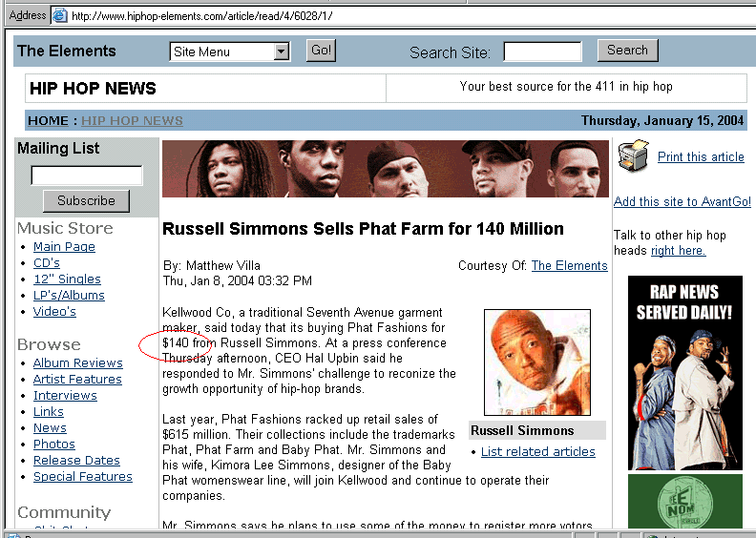Click the Print this article link
The width and height of the screenshot is (756, 538).
coord(701,157)
